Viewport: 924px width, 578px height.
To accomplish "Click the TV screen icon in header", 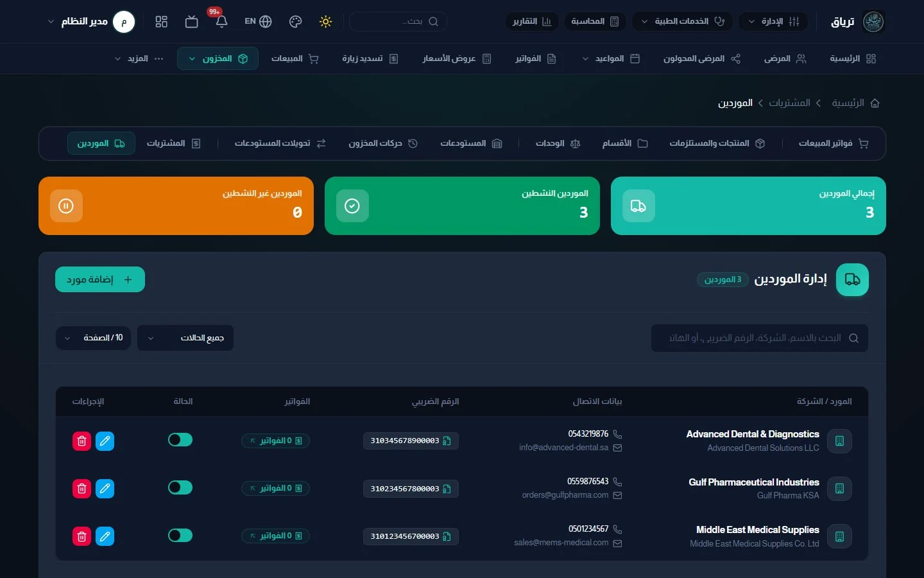I will coord(191,21).
